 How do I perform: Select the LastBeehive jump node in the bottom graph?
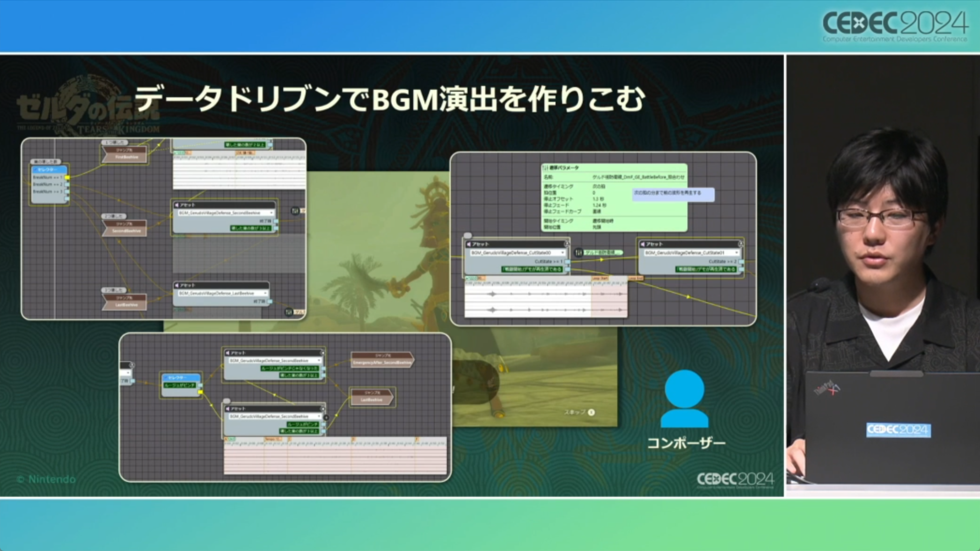click(373, 397)
